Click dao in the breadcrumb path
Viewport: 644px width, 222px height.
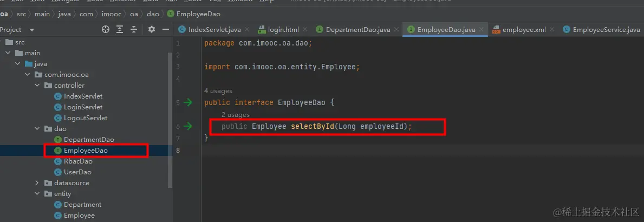(153, 14)
